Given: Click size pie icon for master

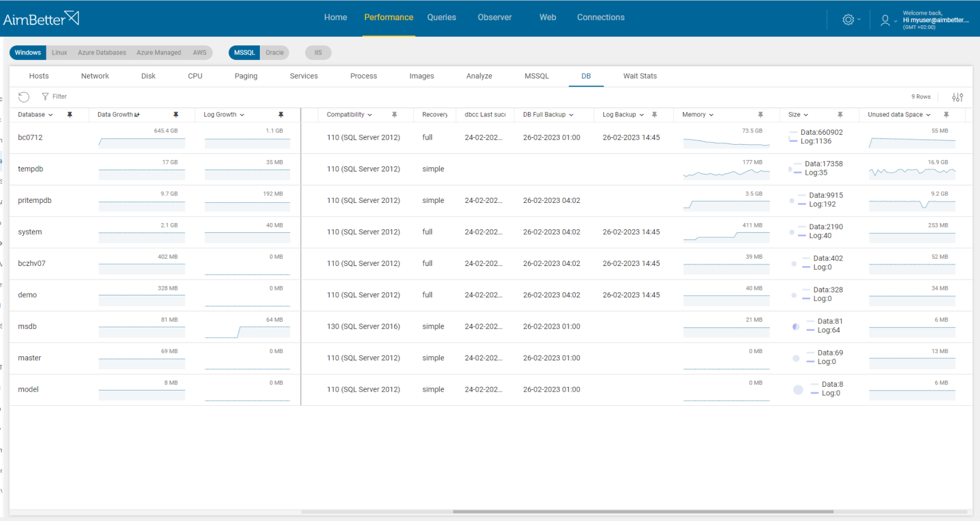Looking at the screenshot, I should coord(796,358).
